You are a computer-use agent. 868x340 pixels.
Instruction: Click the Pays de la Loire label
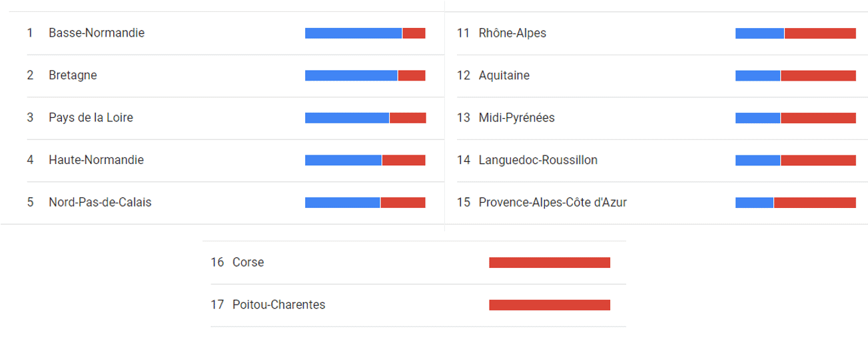(91, 118)
